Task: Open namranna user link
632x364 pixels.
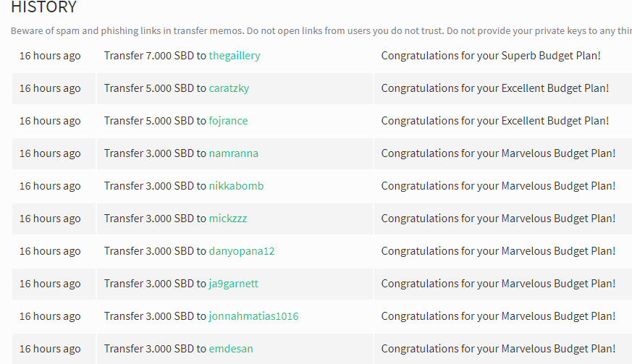Action: 233,153
